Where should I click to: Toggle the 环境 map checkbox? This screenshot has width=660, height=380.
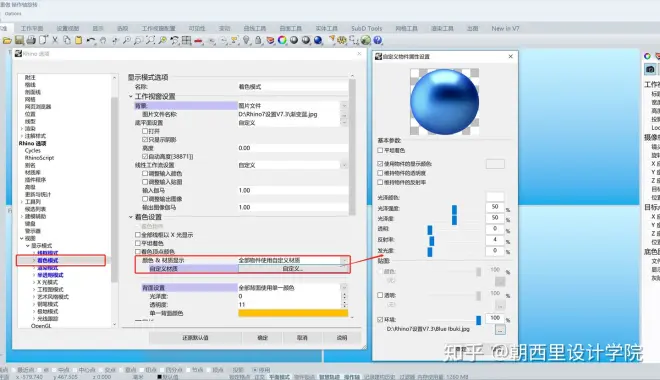380,319
